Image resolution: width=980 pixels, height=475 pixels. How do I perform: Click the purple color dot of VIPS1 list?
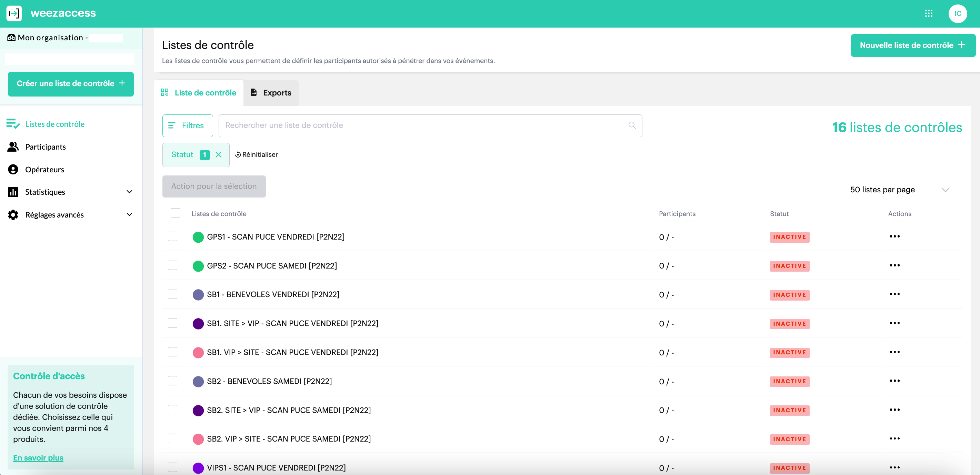click(198, 468)
